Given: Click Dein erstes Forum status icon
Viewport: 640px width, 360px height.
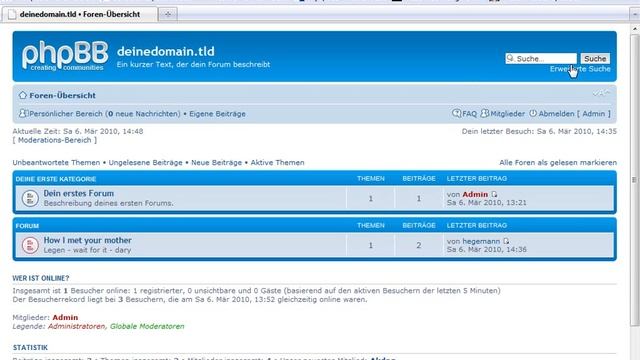Looking at the screenshot, I should tap(30, 198).
